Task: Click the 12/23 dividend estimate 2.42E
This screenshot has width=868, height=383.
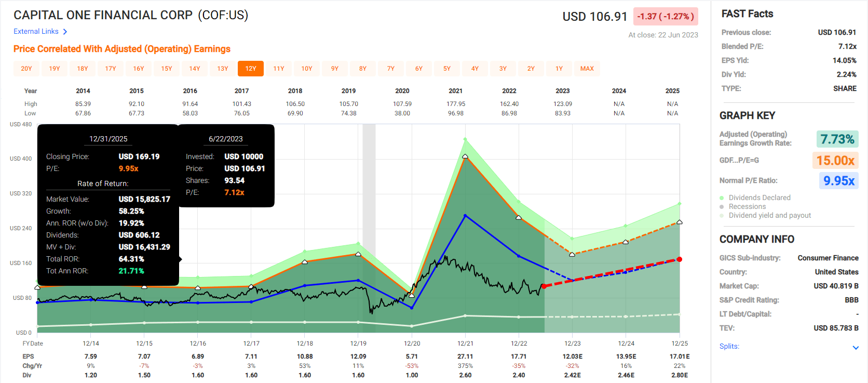Action: (572, 375)
